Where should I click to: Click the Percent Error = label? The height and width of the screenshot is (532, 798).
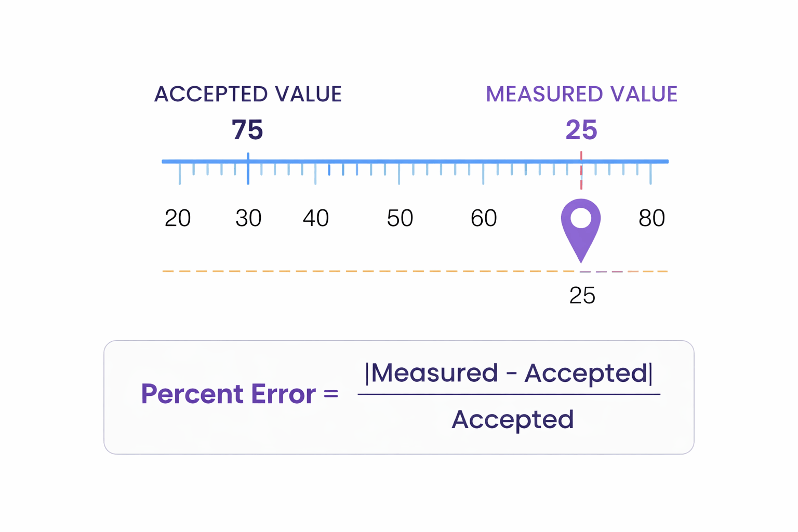click(x=240, y=394)
